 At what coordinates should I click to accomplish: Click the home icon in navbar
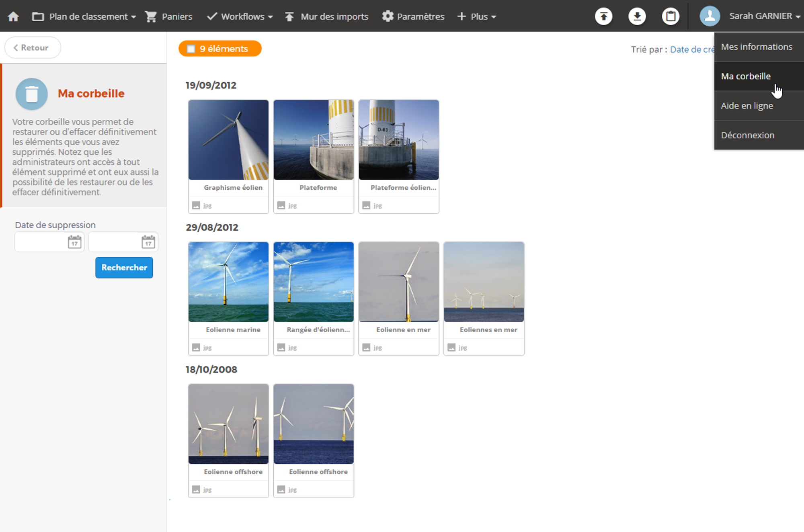[13, 16]
